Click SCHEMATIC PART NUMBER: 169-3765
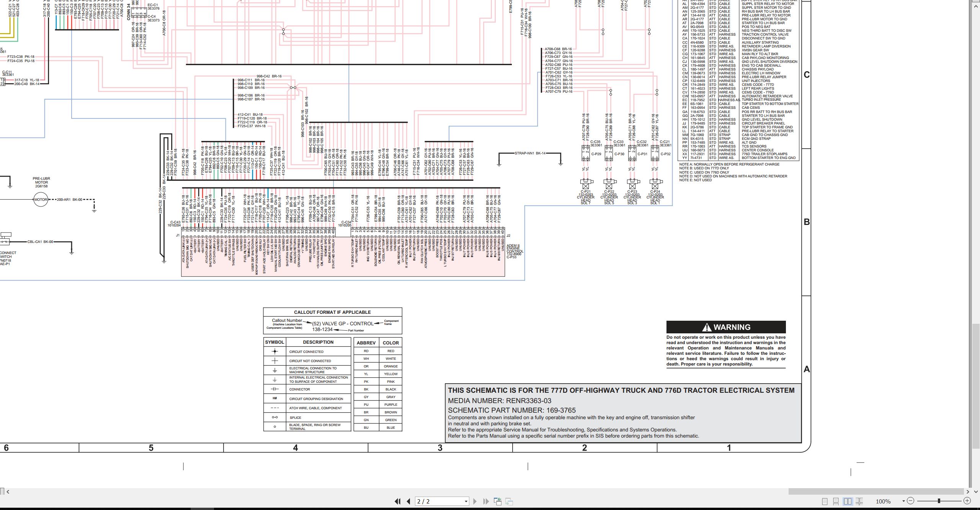Image resolution: width=980 pixels, height=510 pixels. 512,410
